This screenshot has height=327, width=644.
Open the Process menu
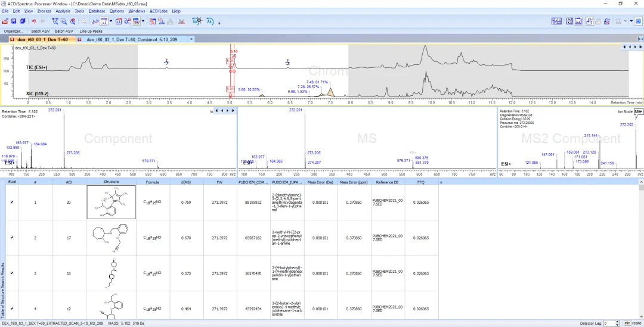(x=44, y=11)
